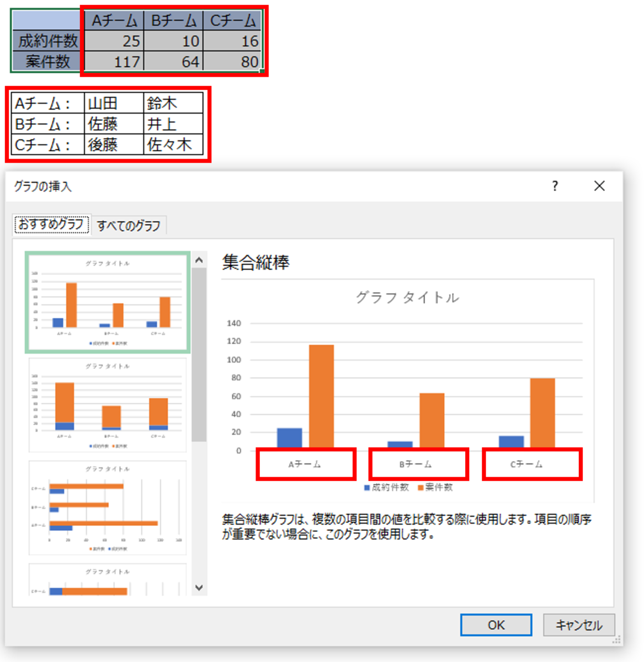Select the グラフ タイトル text in preview
This screenshot has width=644, height=662.
[408, 297]
